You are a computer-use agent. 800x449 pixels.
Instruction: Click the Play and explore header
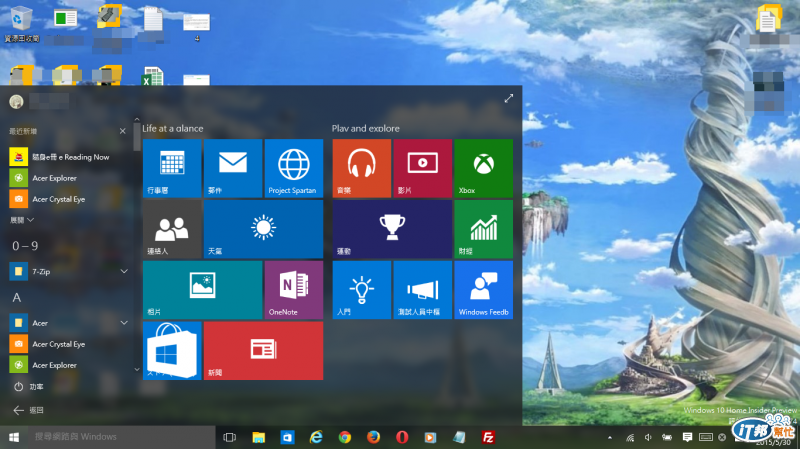tap(365, 129)
